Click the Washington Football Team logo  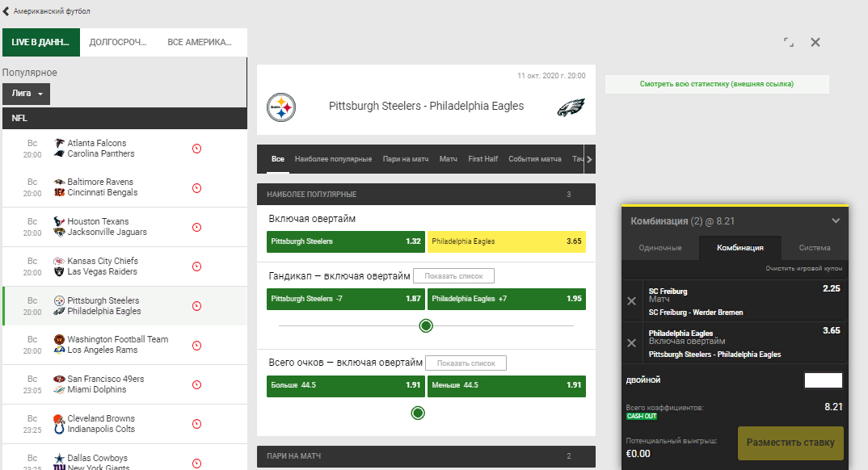pos(59,339)
